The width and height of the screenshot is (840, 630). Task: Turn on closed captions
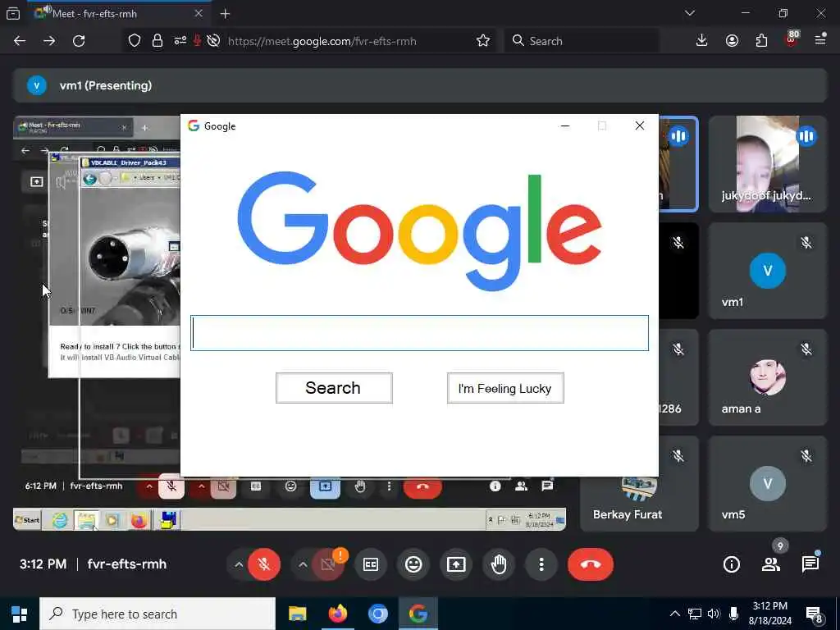pyautogui.click(x=371, y=564)
